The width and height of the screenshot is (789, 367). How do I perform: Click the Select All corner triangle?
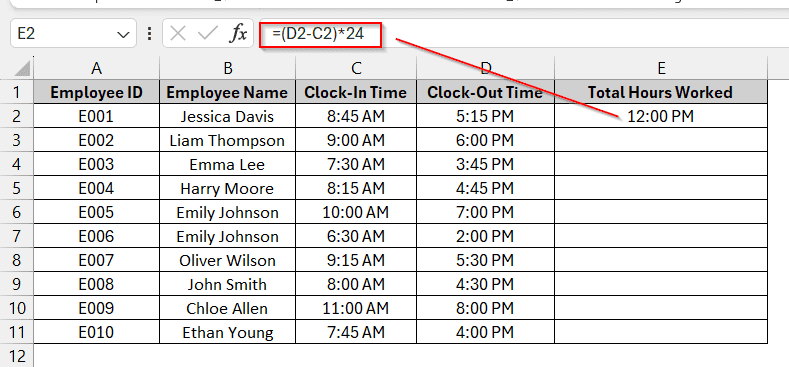tap(22, 68)
